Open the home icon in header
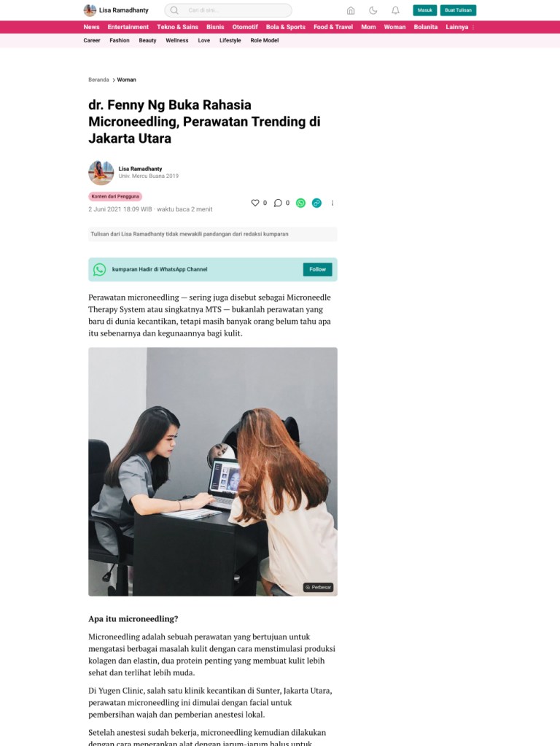 (351, 10)
